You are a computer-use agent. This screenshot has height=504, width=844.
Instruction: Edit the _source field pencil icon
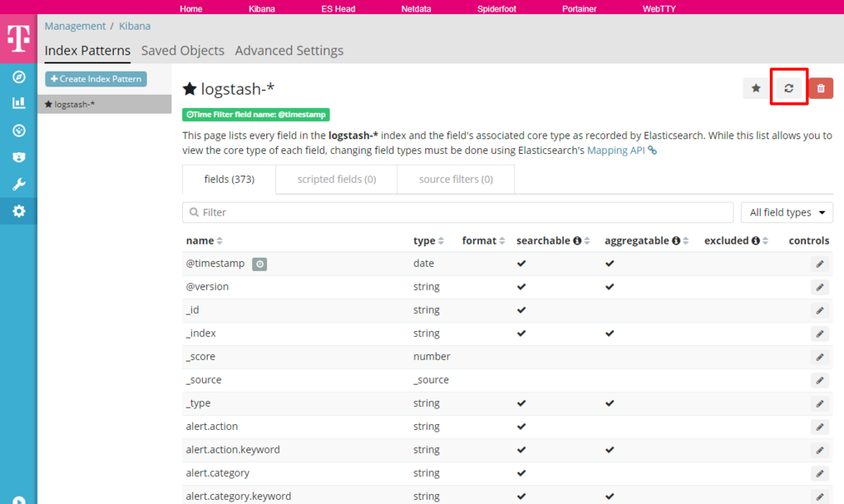tap(820, 380)
